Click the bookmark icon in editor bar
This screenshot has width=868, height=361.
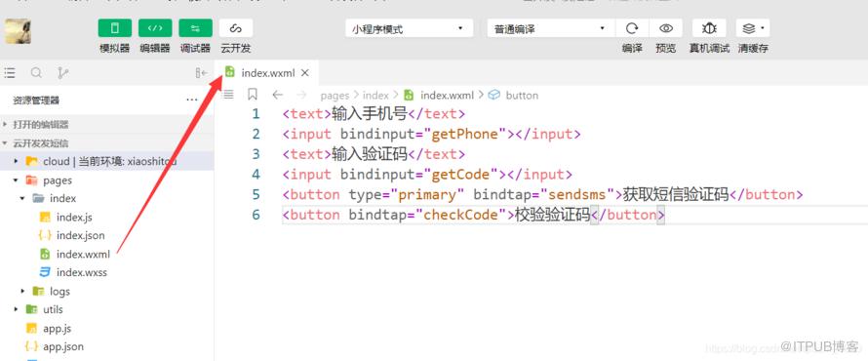coord(253,95)
